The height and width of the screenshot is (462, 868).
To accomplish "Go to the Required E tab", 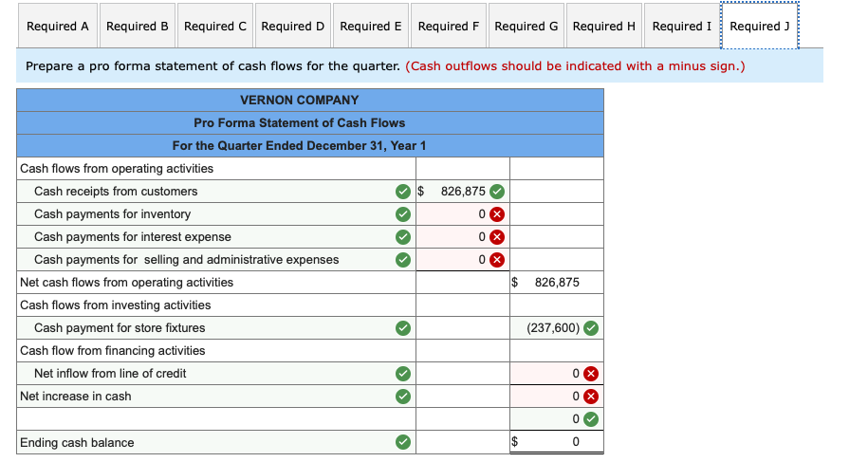I will pos(371,26).
